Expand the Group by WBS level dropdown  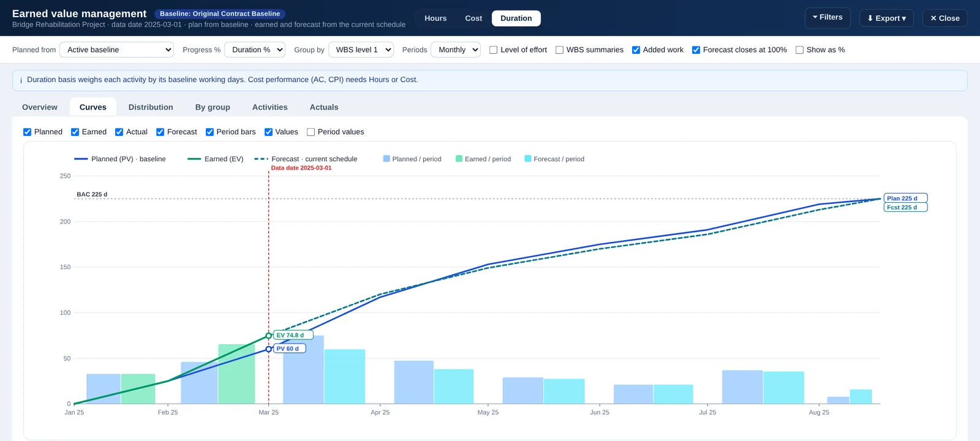point(361,50)
